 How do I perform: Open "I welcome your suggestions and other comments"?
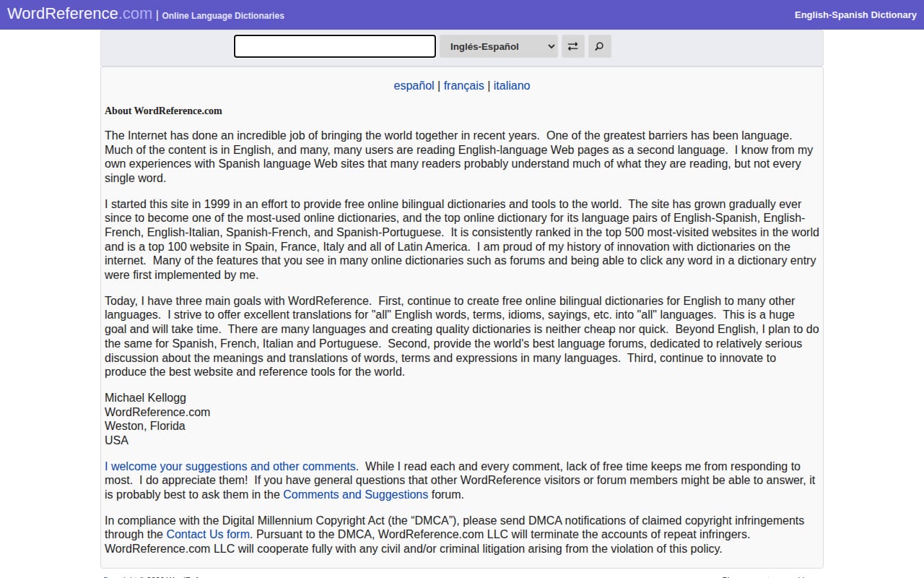click(230, 466)
